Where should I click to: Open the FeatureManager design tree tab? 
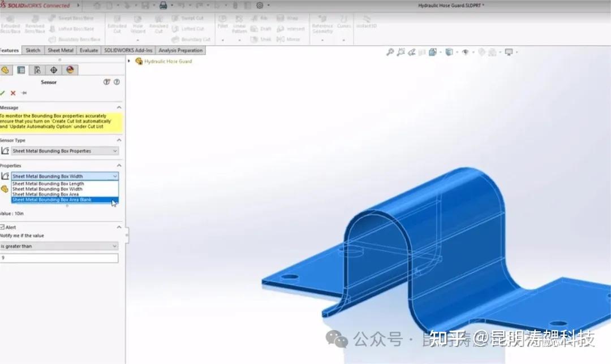(5, 70)
